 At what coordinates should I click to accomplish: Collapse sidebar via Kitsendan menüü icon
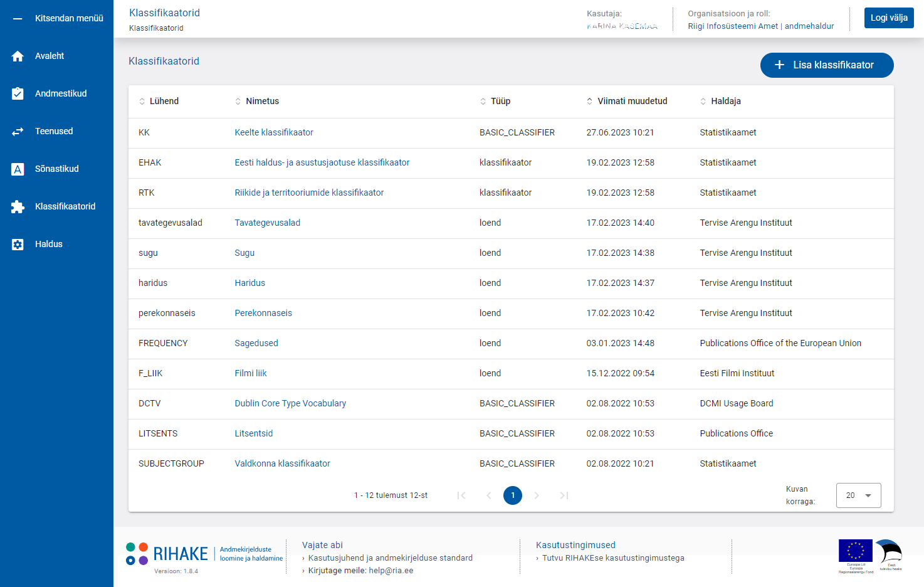click(x=18, y=19)
